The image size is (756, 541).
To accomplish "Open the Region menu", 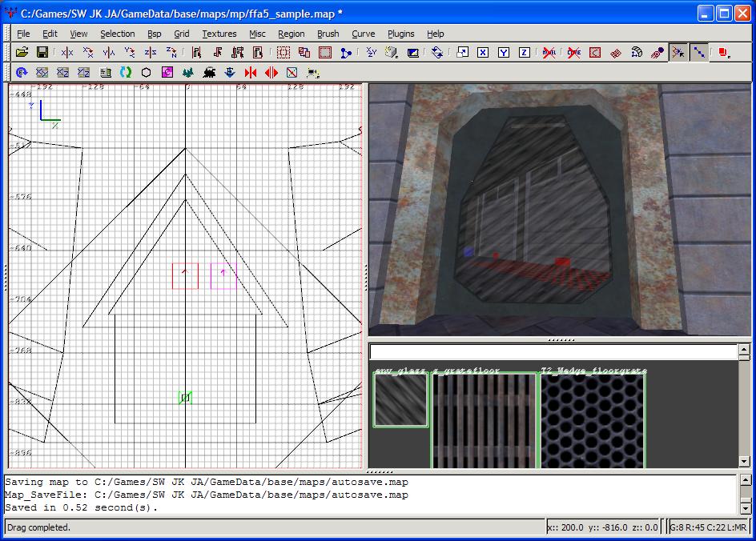I will pos(292,34).
